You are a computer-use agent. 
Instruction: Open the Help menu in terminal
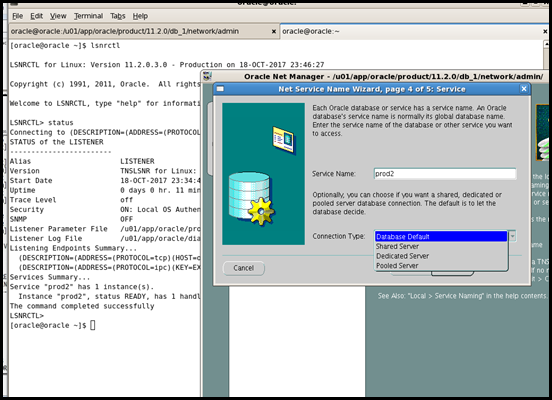(x=140, y=16)
